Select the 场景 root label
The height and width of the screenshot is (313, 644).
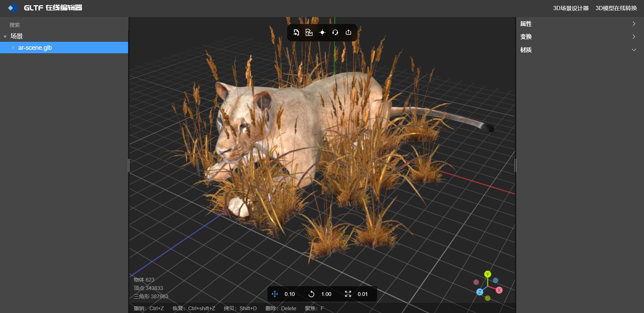coord(16,36)
